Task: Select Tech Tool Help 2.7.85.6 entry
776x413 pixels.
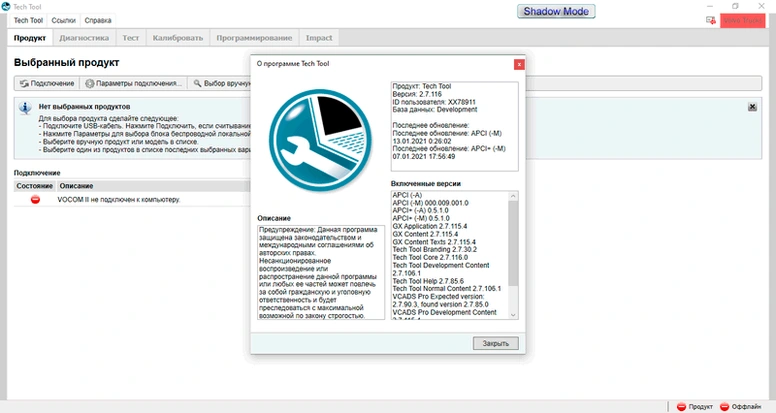Action: [x=428, y=281]
